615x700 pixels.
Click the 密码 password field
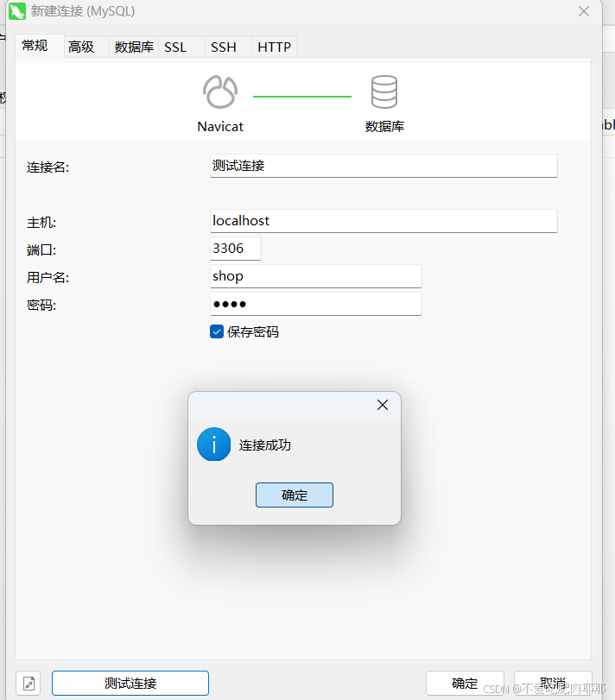coord(316,304)
